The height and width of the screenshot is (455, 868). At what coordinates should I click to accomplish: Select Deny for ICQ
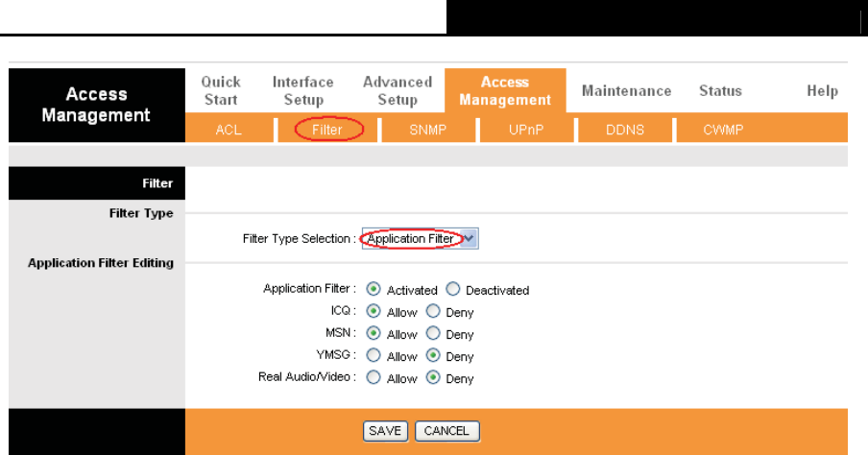(433, 311)
